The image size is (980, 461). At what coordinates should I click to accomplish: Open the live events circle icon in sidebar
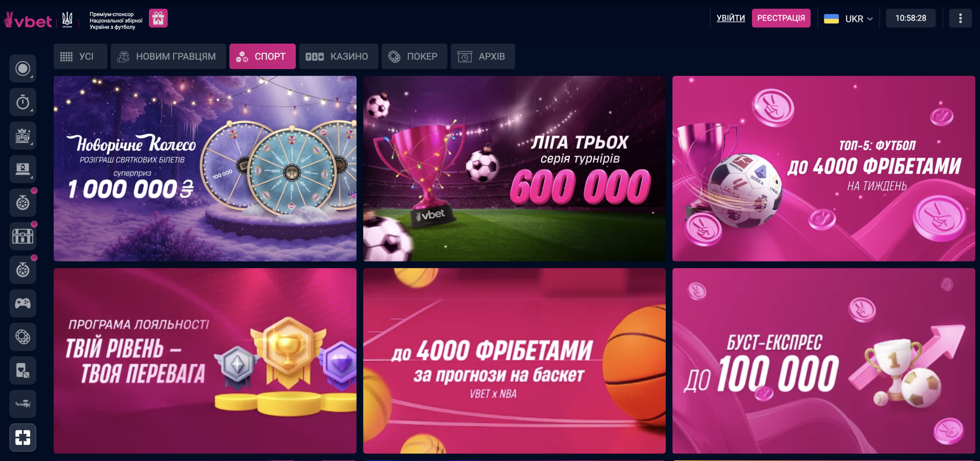23,69
